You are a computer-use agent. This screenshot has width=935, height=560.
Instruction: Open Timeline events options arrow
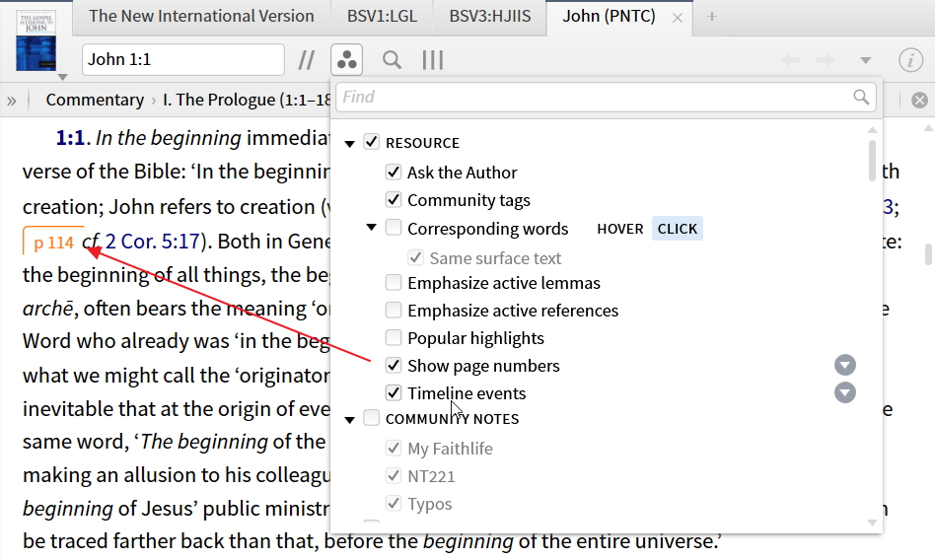(x=845, y=392)
